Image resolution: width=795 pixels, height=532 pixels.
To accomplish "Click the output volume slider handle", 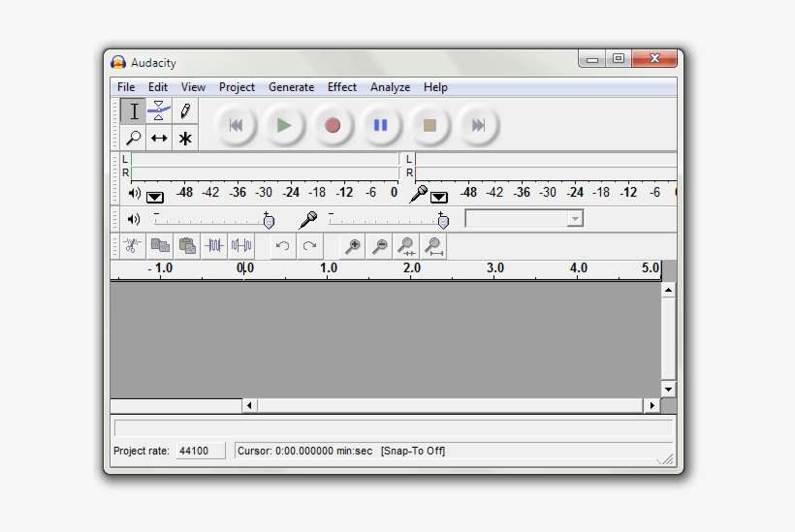I will point(269,221).
